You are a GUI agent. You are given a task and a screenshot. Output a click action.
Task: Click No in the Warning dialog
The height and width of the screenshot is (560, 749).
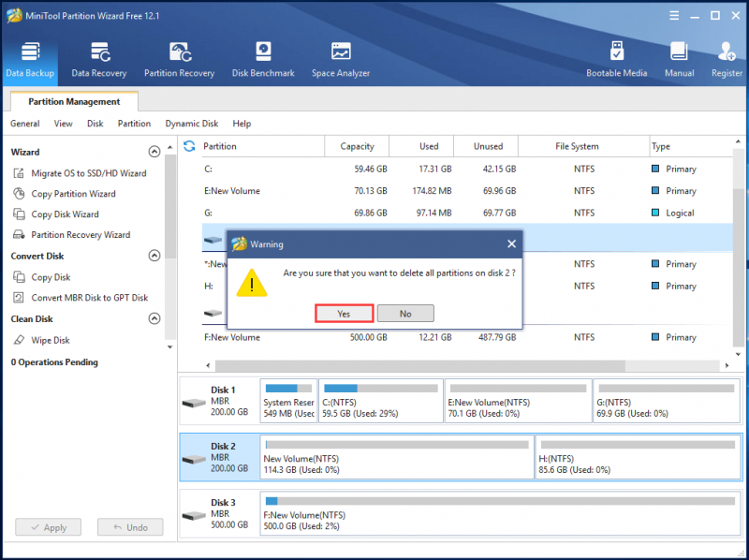pyautogui.click(x=405, y=314)
